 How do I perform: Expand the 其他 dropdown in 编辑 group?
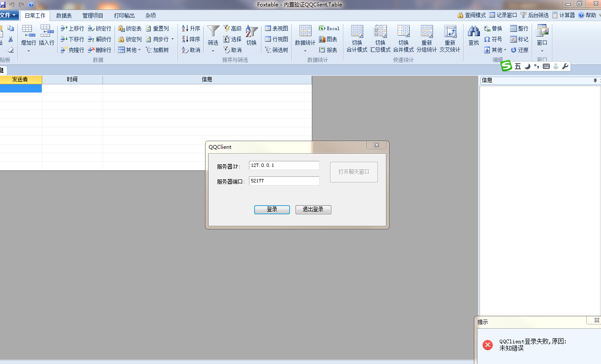tap(505, 50)
